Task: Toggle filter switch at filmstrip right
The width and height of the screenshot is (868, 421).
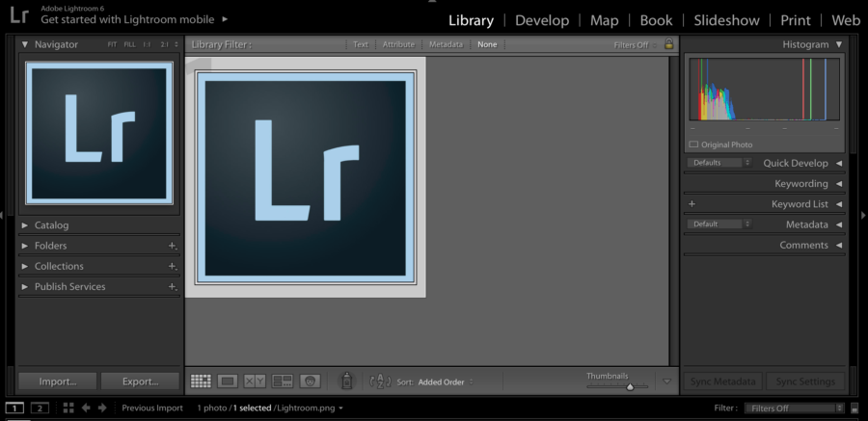Action: pyautogui.click(x=854, y=408)
